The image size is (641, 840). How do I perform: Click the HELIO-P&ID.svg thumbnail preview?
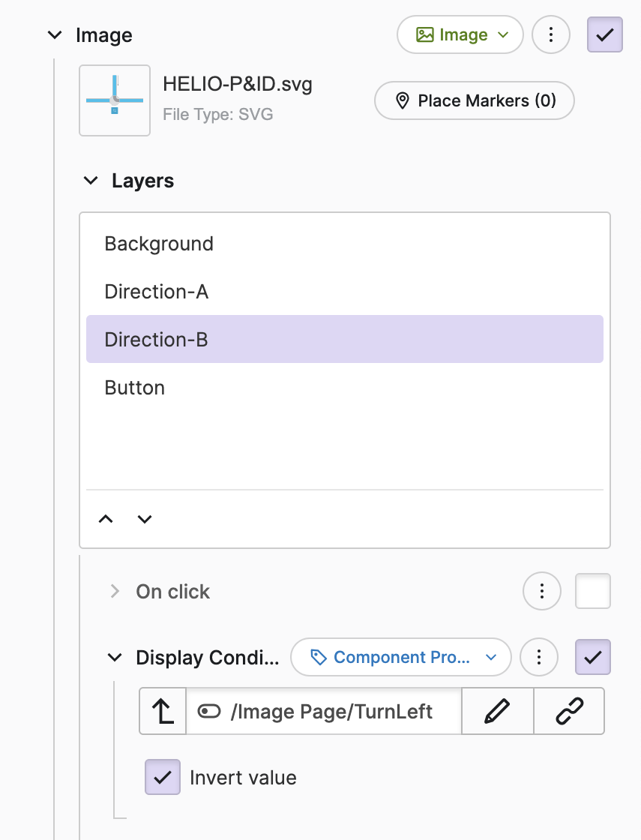(115, 100)
